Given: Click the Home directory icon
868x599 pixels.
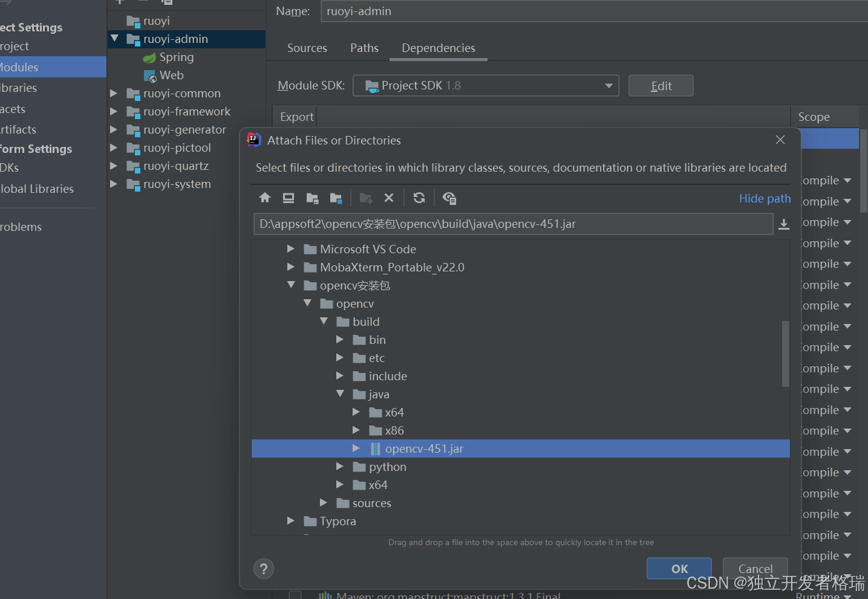Looking at the screenshot, I should click(265, 198).
